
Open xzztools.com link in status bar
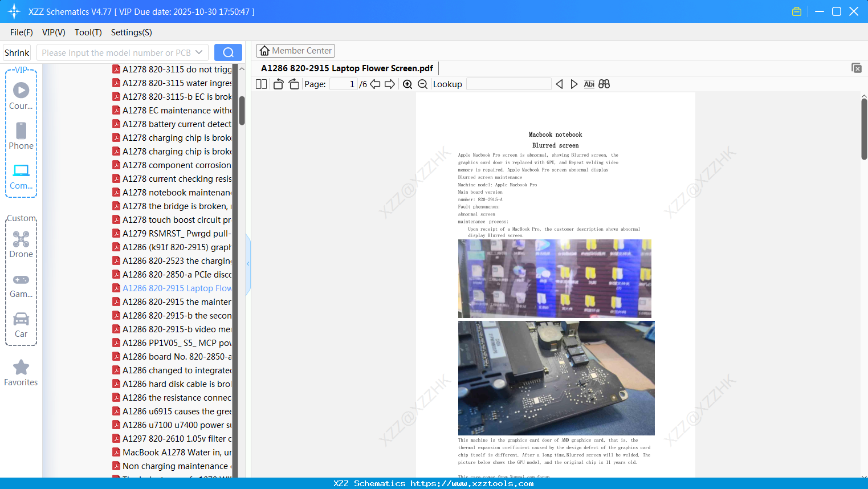tap(472, 483)
